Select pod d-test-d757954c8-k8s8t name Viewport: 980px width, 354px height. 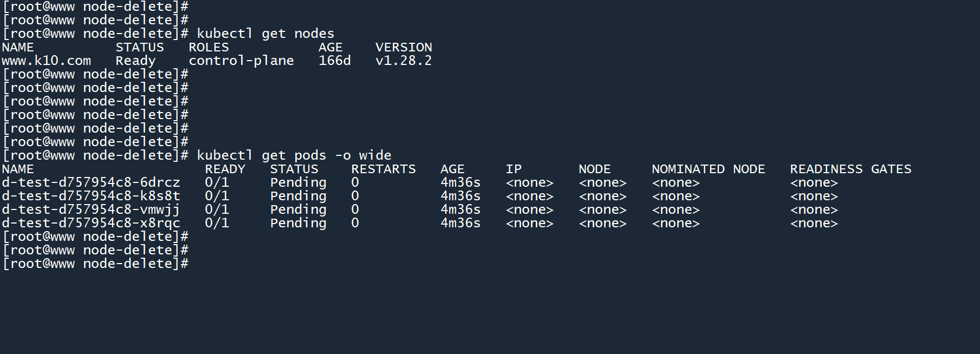coord(90,196)
